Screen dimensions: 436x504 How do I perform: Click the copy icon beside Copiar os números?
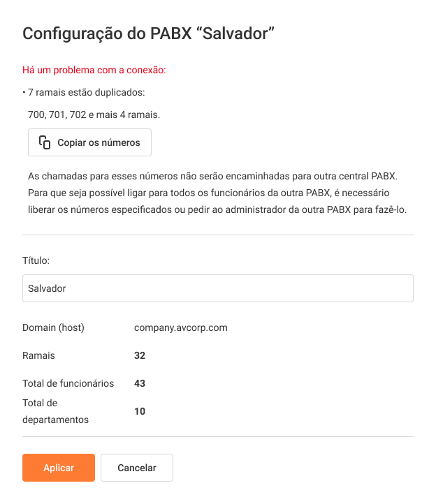tap(45, 142)
